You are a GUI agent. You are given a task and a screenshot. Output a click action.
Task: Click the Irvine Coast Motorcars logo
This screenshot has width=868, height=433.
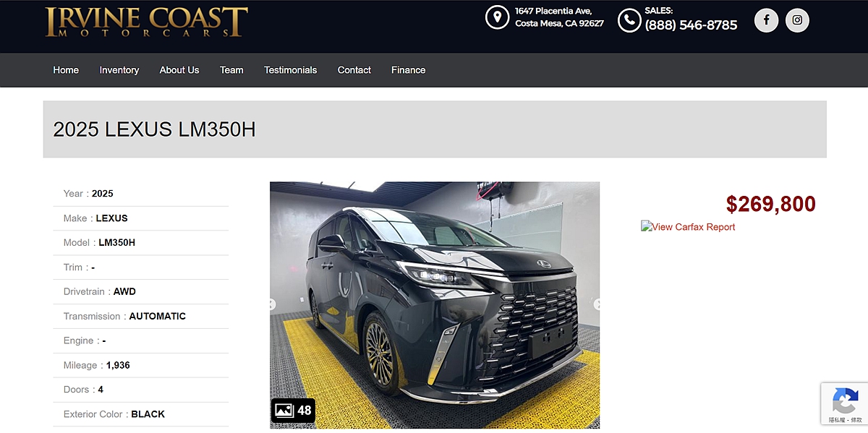(x=146, y=22)
